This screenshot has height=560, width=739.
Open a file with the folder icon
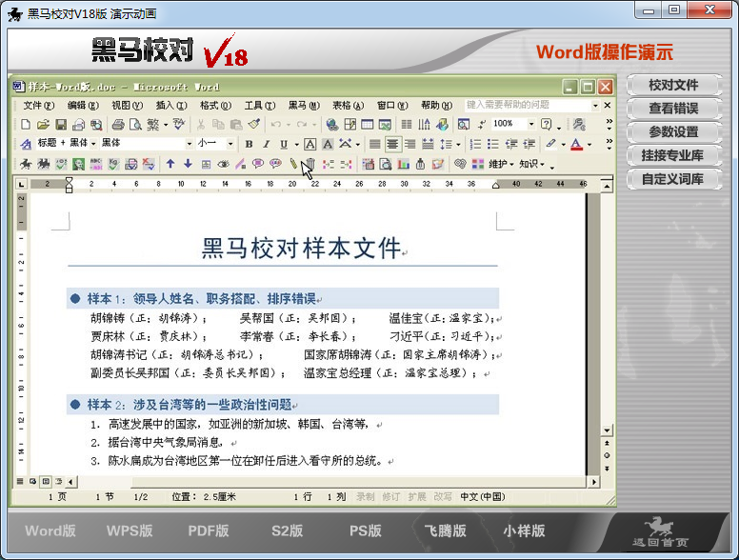click(x=44, y=124)
